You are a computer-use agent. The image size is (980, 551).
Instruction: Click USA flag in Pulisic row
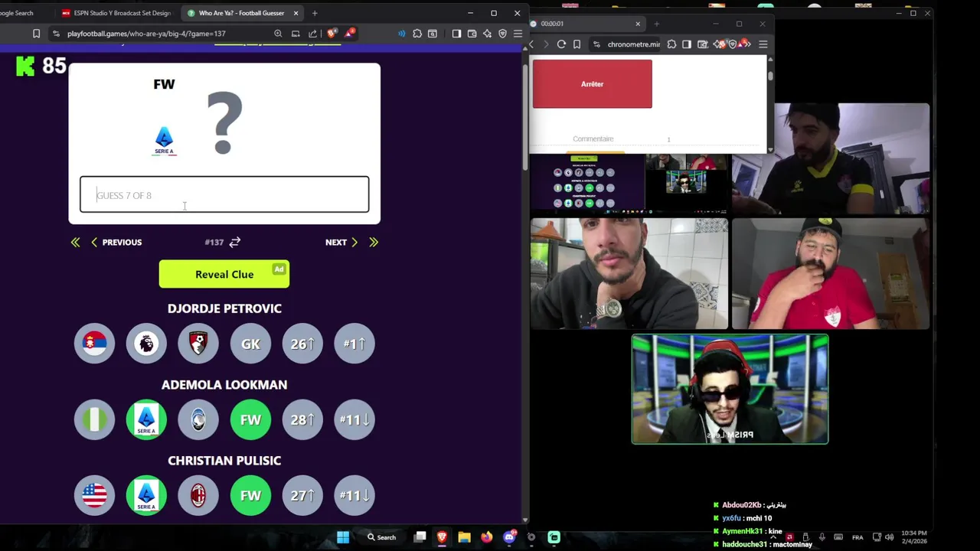point(94,495)
